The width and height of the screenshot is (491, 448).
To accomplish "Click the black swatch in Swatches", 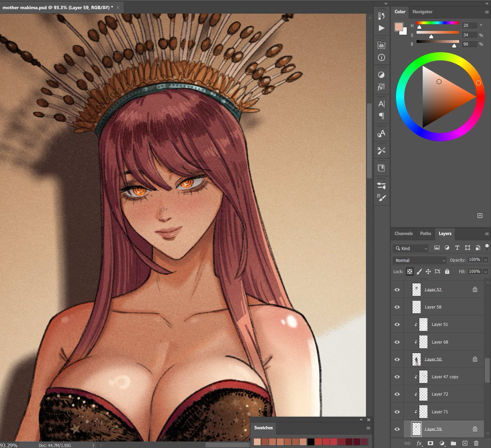I will click(311, 442).
